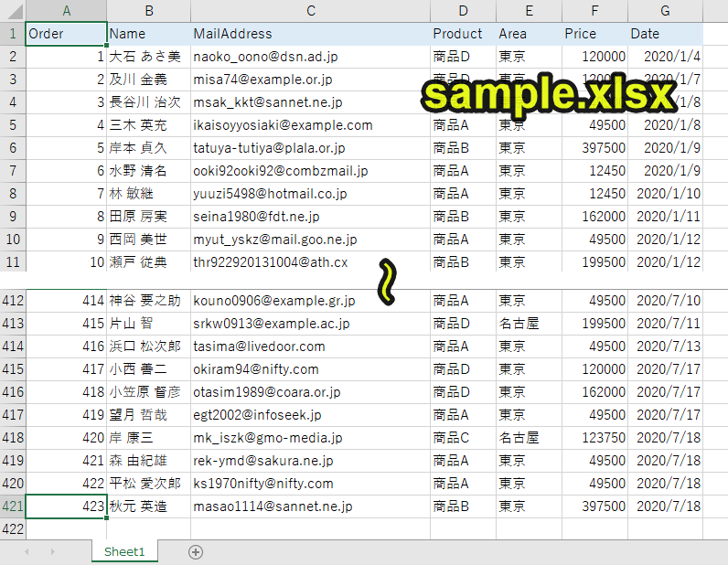Click the MailAddress header cell
Image resolution: width=728 pixels, height=565 pixels.
pyautogui.click(x=311, y=34)
